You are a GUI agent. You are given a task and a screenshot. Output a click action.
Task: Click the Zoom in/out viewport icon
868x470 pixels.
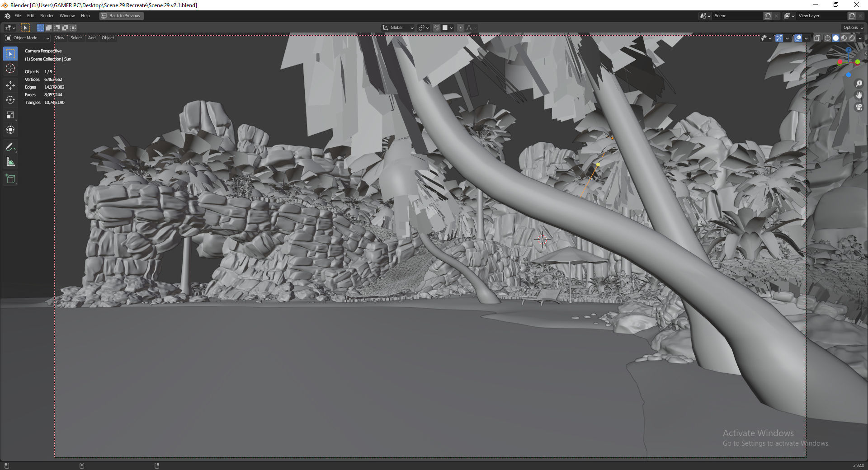coord(859,84)
